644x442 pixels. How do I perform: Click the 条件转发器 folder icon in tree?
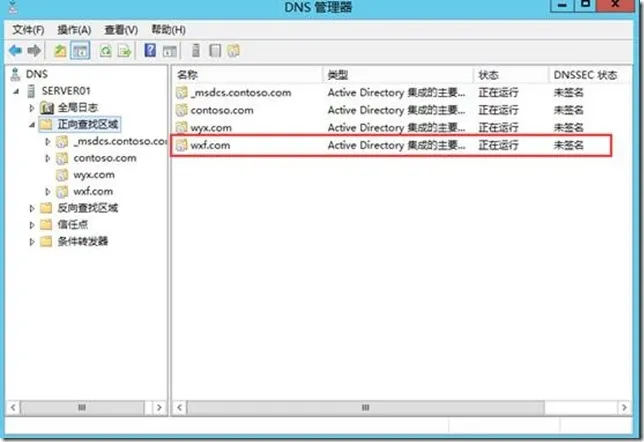(46, 241)
